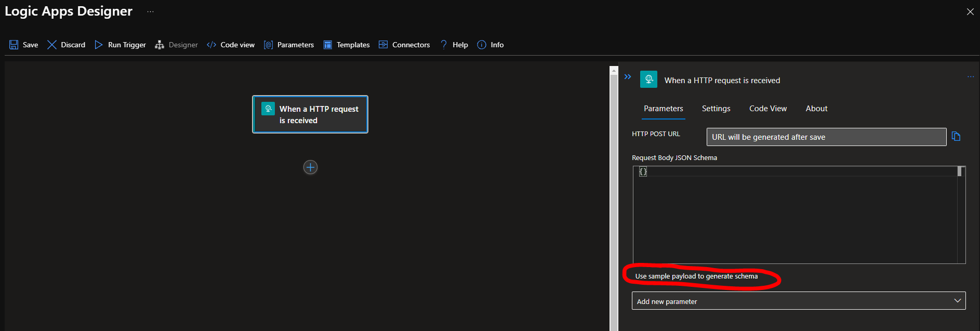Screen dimensions: 980x331
Task: Click the HTTP trigger icon in panel header
Action: [648, 80]
